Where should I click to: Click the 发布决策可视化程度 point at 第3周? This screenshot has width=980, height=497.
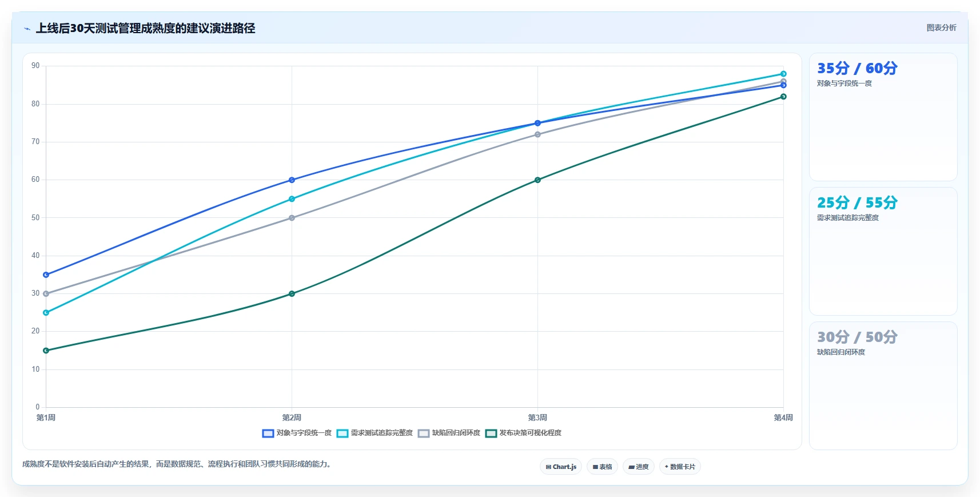[538, 180]
